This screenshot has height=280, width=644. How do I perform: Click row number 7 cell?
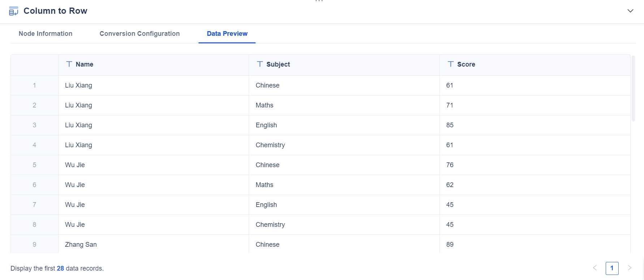[34, 205]
